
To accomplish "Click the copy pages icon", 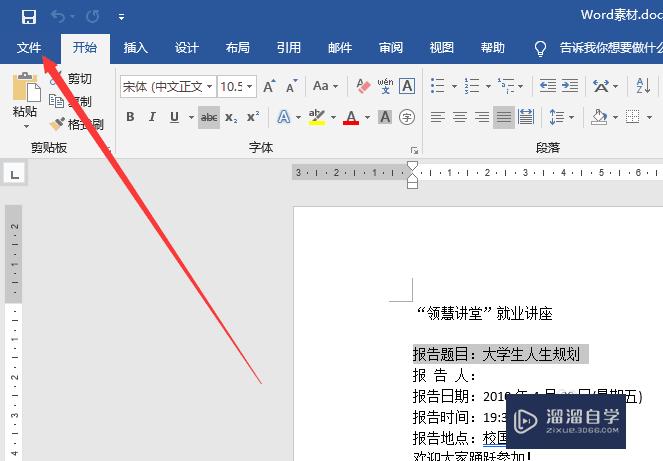I will pyautogui.click(x=56, y=101).
